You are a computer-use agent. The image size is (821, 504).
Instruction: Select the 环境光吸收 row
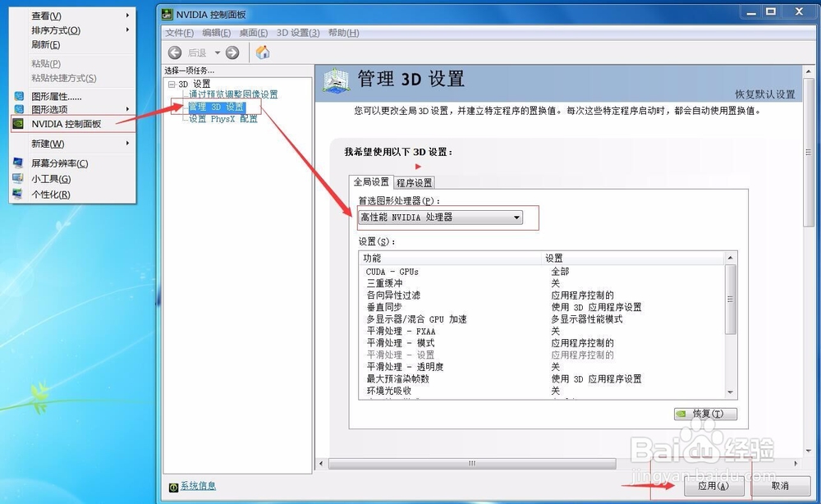coord(543,391)
